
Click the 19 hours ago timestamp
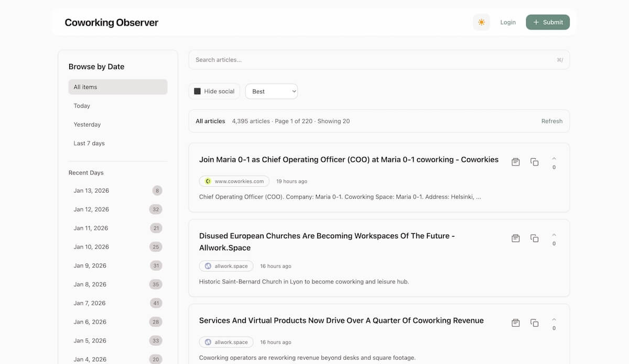point(291,181)
